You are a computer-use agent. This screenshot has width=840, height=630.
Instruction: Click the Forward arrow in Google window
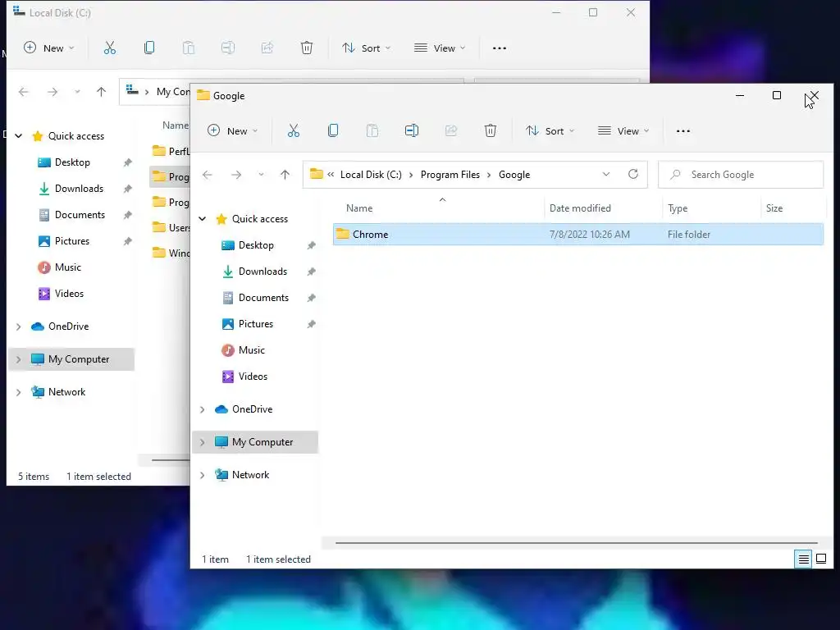click(x=236, y=175)
